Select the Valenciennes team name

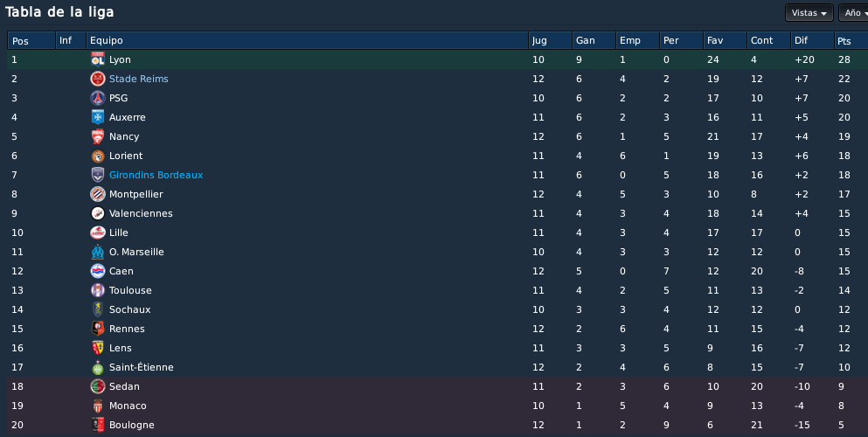[x=141, y=213]
